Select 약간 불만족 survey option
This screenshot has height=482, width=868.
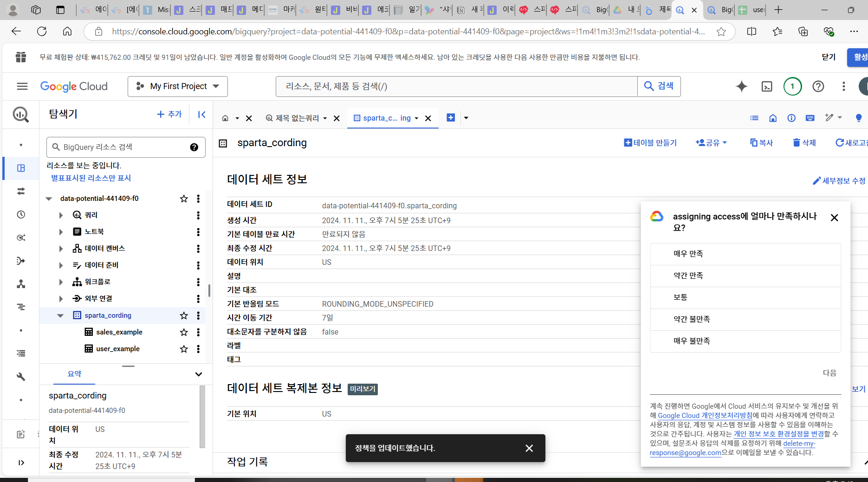click(745, 319)
